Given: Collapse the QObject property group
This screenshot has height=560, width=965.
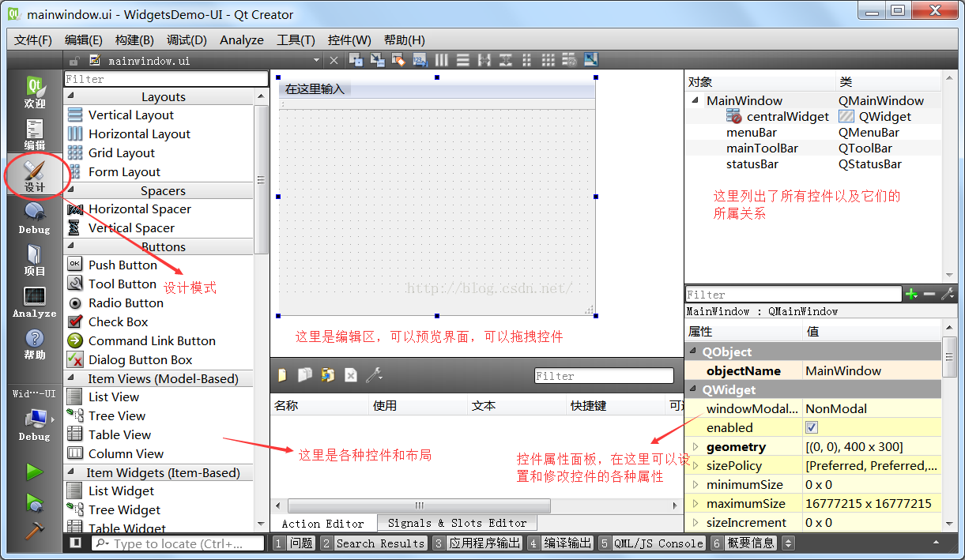Looking at the screenshot, I should pyautogui.click(x=693, y=351).
